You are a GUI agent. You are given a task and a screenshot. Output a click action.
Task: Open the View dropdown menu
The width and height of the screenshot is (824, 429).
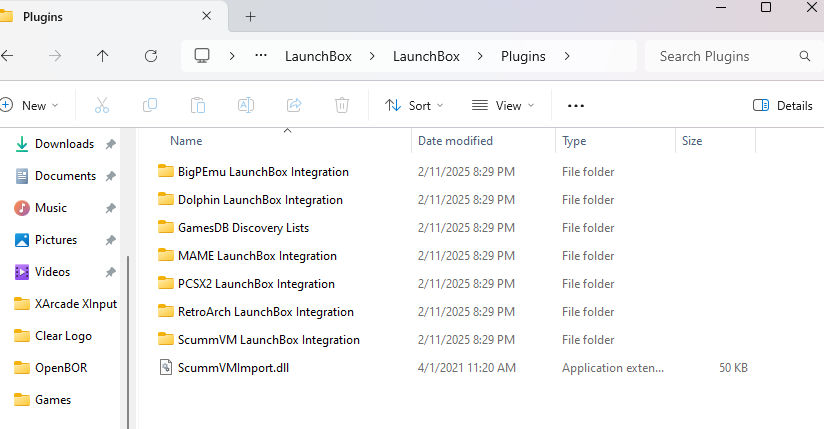(x=503, y=106)
